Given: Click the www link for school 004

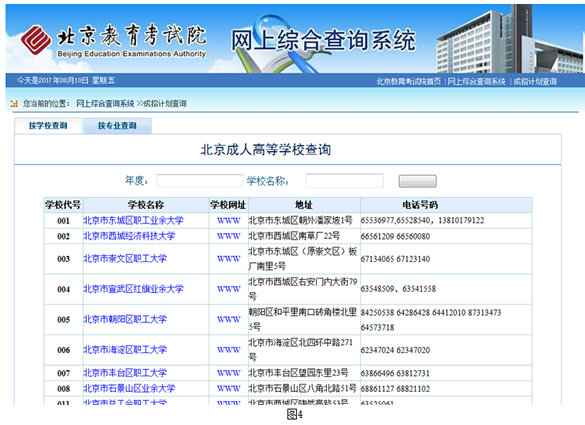Looking at the screenshot, I should tap(229, 289).
